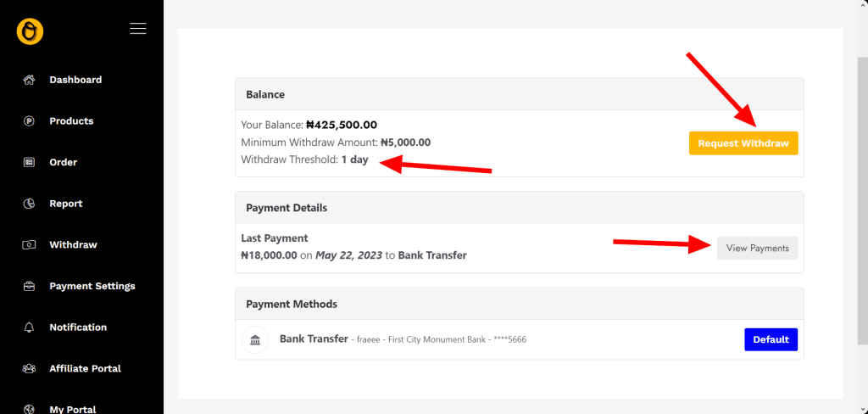Click the orange logo in the sidebar
Image resolution: width=868 pixels, height=414 pixels.
pos(30,31)
